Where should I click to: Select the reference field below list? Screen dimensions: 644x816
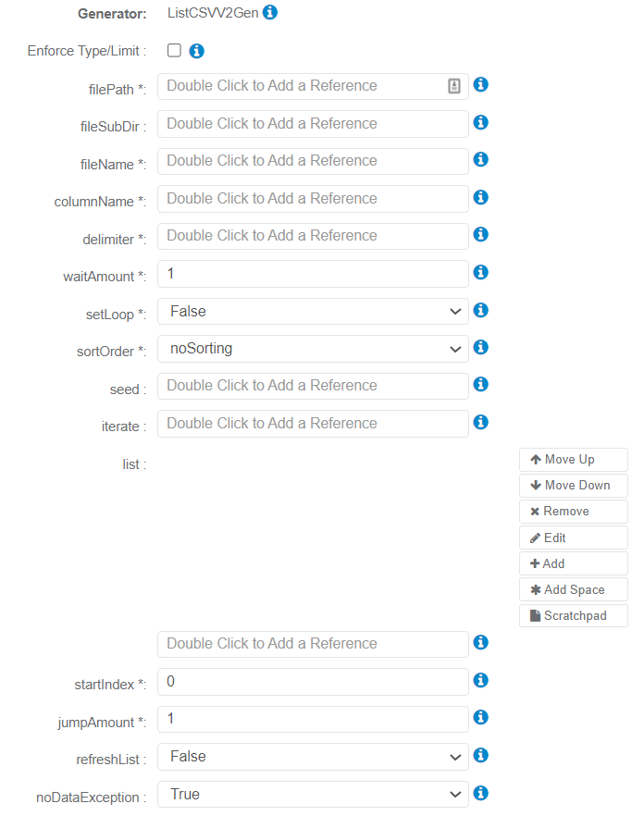point(313,644)
